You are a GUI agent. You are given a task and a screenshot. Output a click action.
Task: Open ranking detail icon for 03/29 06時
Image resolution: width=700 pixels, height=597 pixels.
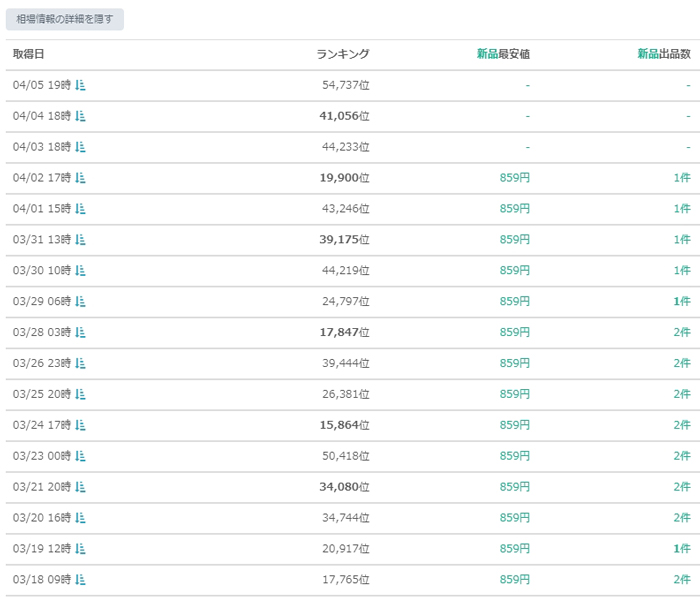[x=80, y=301]
